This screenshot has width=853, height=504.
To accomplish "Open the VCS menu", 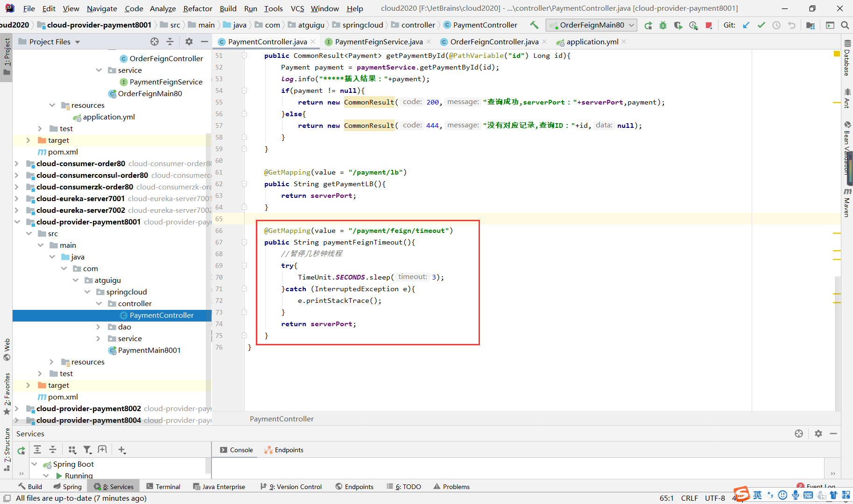I will point(297,8).
